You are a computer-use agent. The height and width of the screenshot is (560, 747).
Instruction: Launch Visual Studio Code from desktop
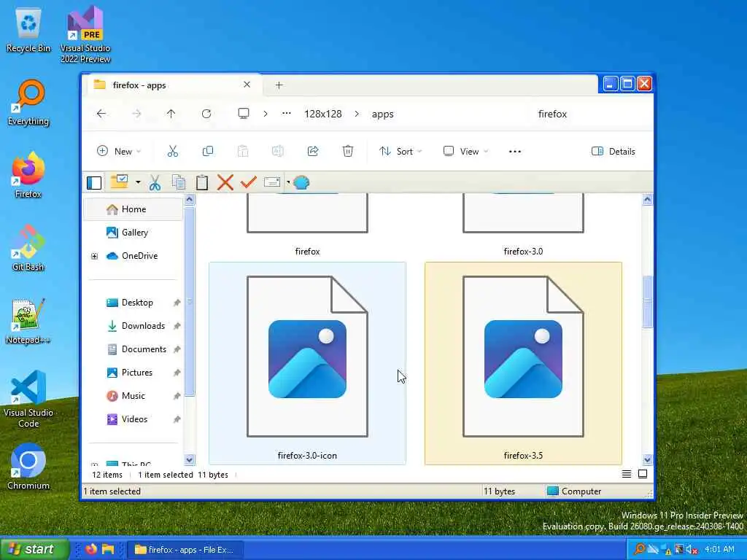coord(28,399)
